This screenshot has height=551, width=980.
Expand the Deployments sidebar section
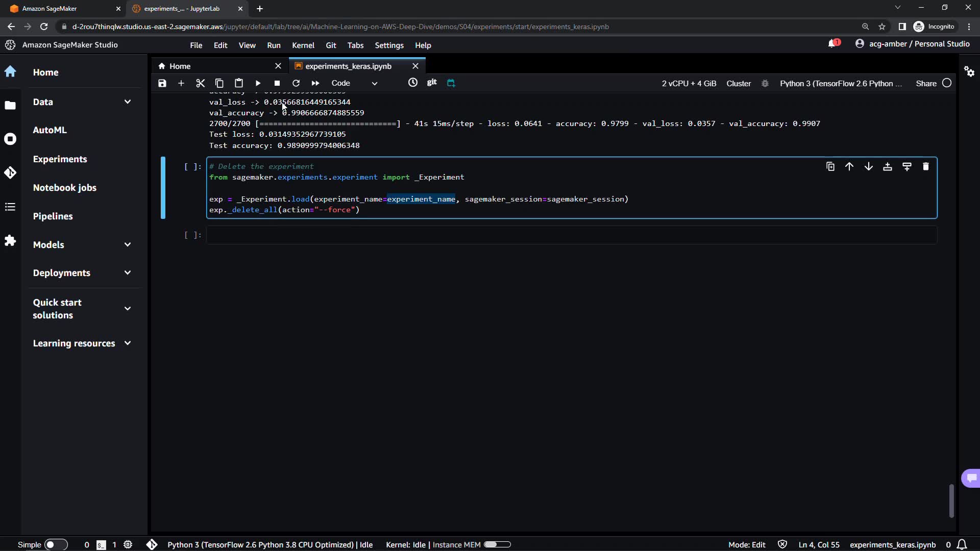click(x=128, y=273)
